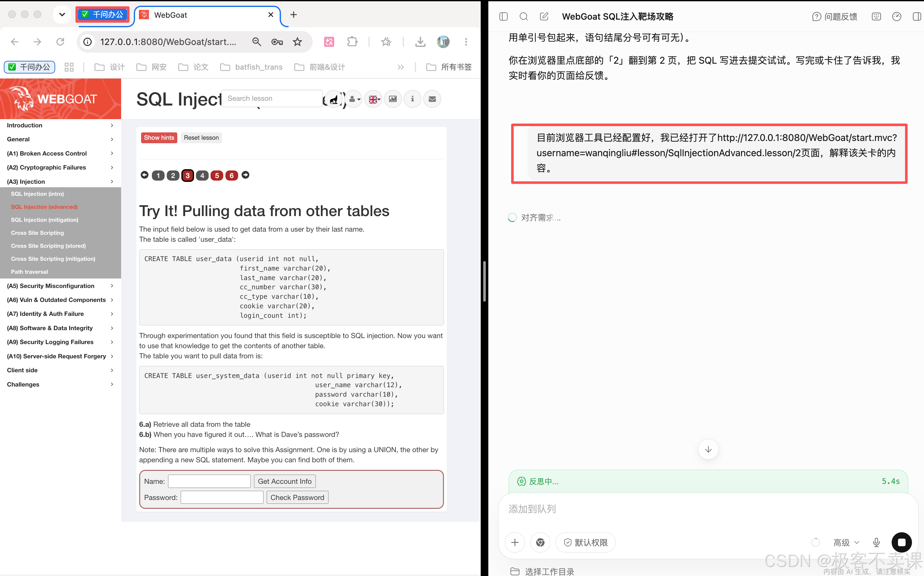
Task: Toggle the Chrome browser tool button
Action: 540,542
